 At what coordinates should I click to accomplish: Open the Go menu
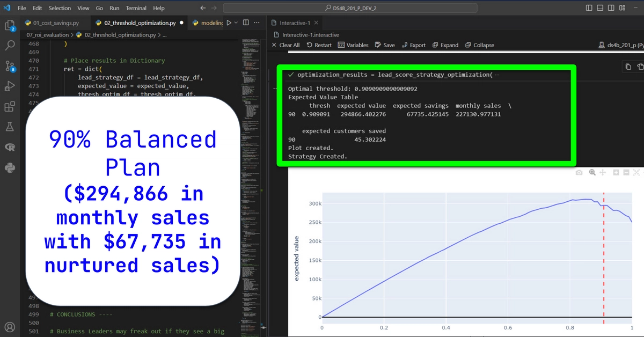click(99, 8)
